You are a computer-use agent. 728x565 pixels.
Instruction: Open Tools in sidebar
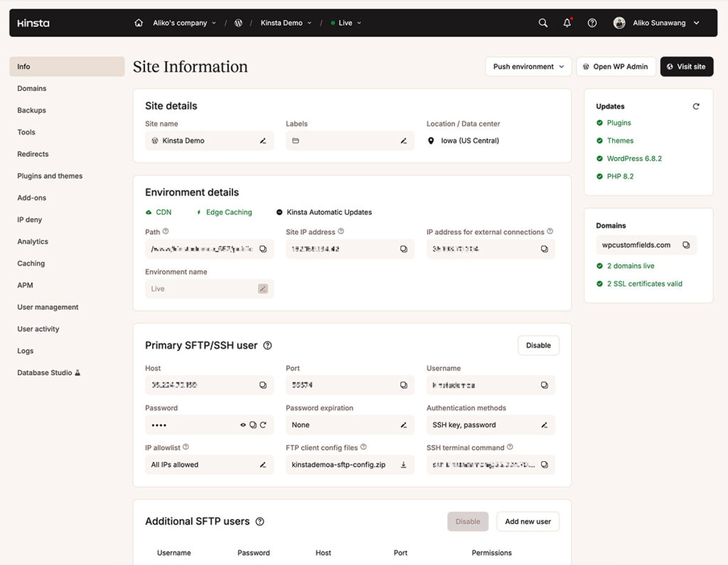[x=26, y=132]
